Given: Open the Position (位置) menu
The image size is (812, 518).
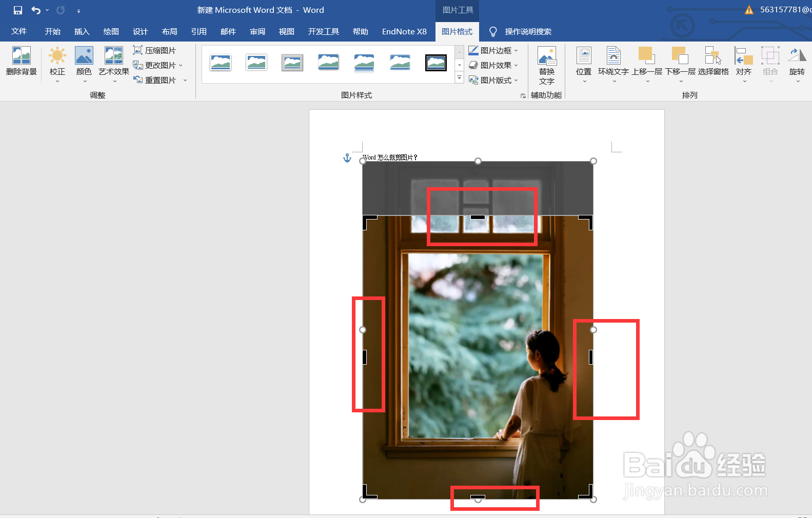Looking at the screenshot, I should pyautogui.click(x=584, y=64).
